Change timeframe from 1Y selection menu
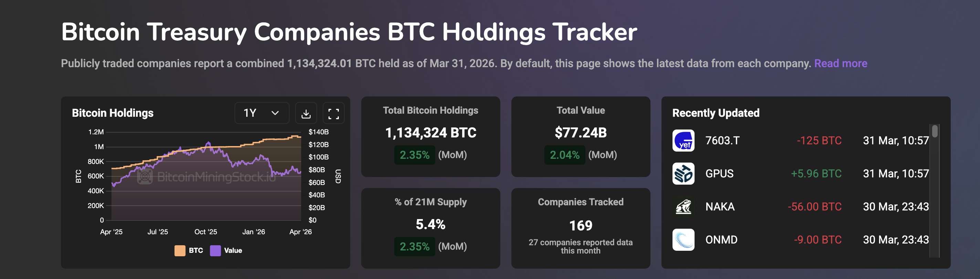Screen dimensions: 980x279 coord(261,113)
